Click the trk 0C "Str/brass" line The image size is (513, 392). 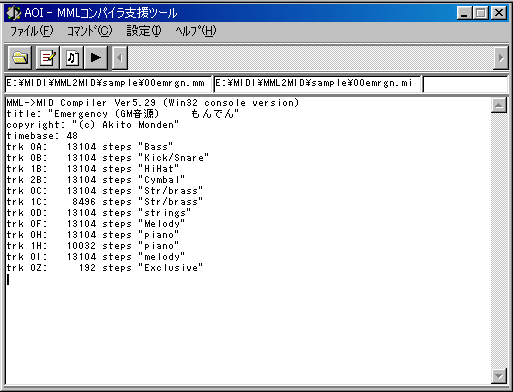[105, 191]
